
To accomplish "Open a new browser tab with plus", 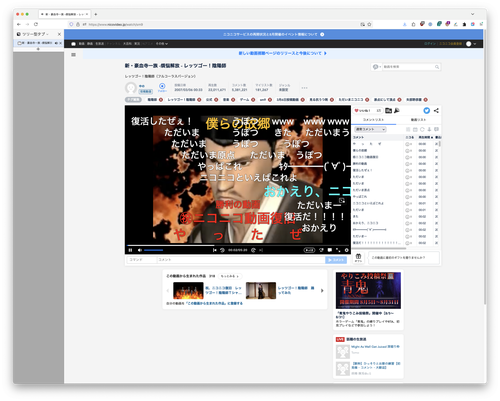I will (96, 14).
